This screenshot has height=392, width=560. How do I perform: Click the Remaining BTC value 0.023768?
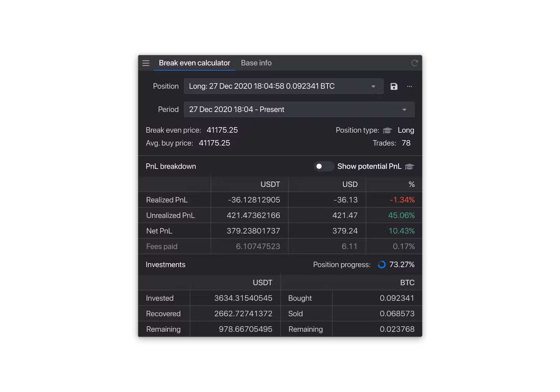click(397, 329)
